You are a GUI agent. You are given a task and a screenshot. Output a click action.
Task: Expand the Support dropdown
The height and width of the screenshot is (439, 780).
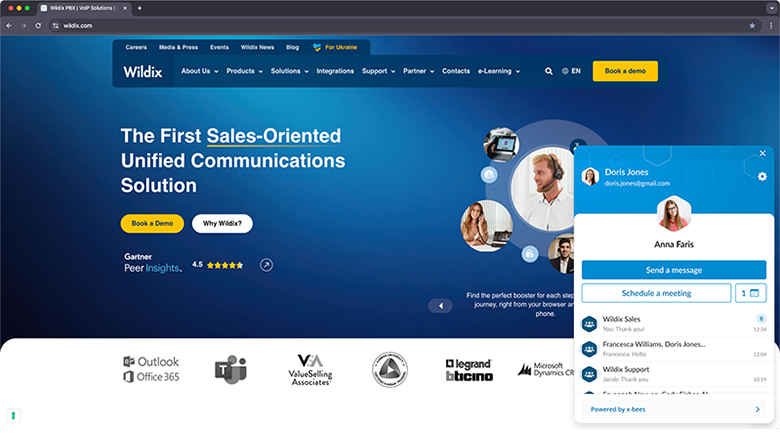[379, 71]
